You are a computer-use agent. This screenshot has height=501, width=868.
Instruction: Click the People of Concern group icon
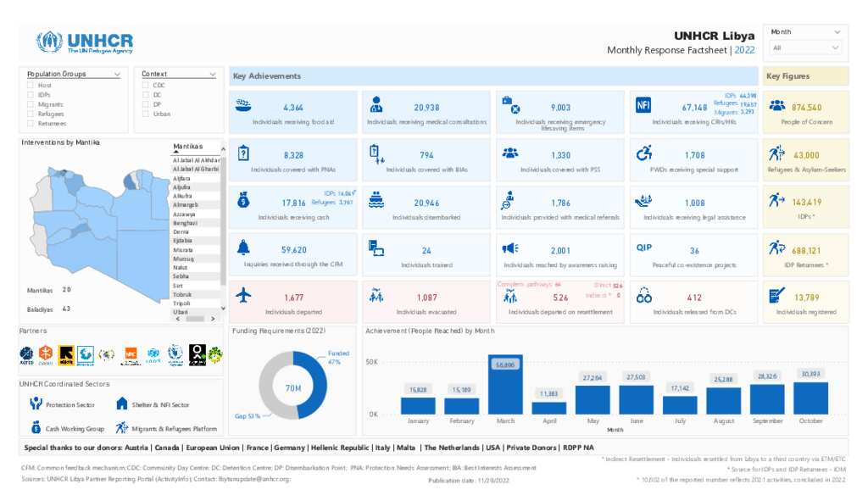[777, 104]
